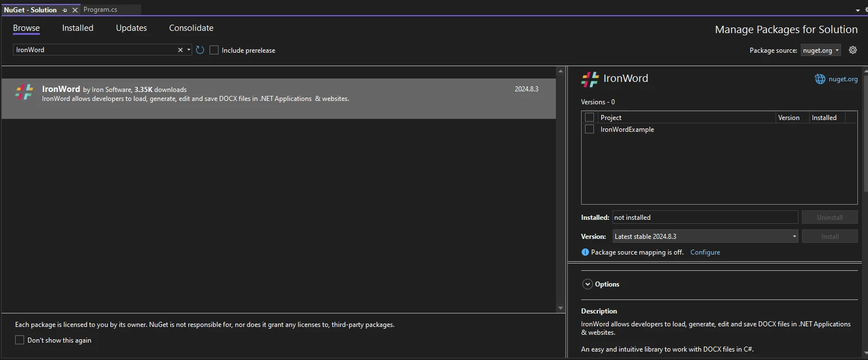Click the globe icon beside nuget.org
868x360 pixels.
tap(820, 79)
